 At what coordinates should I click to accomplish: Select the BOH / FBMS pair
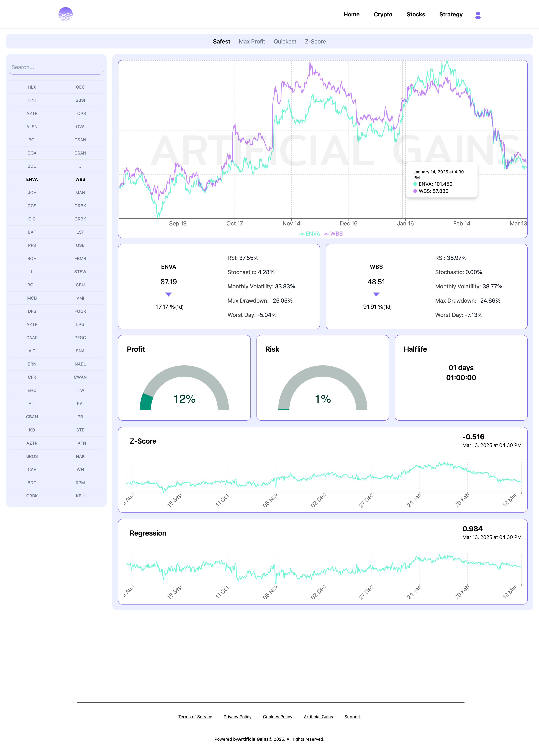[56, 259]
